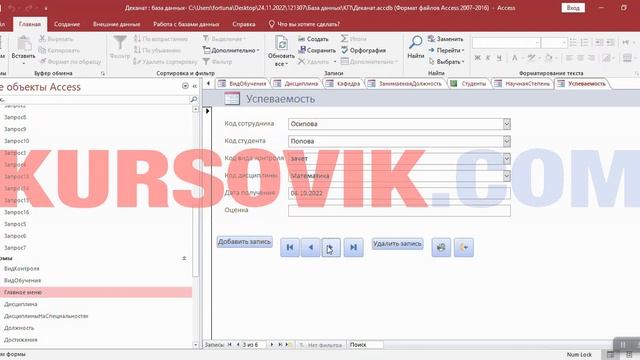Open navigation pane category menu circle arrow

185,86
